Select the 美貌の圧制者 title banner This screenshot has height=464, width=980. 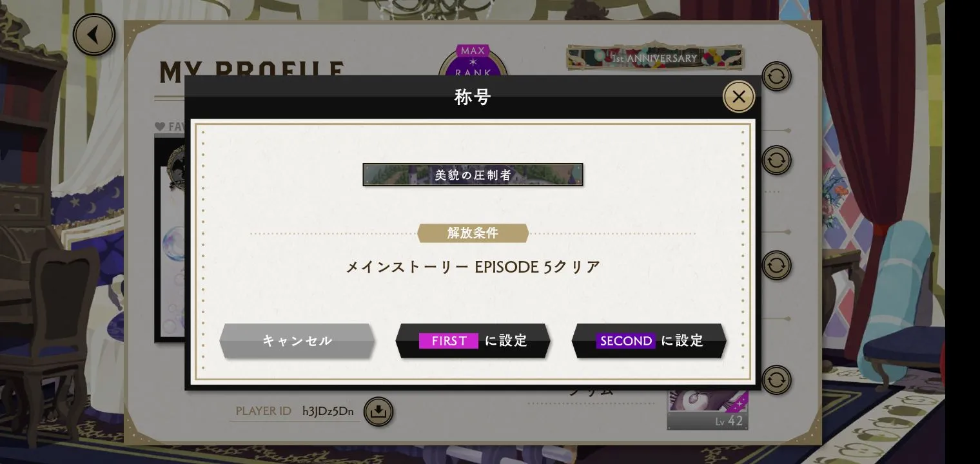(473, 175)
